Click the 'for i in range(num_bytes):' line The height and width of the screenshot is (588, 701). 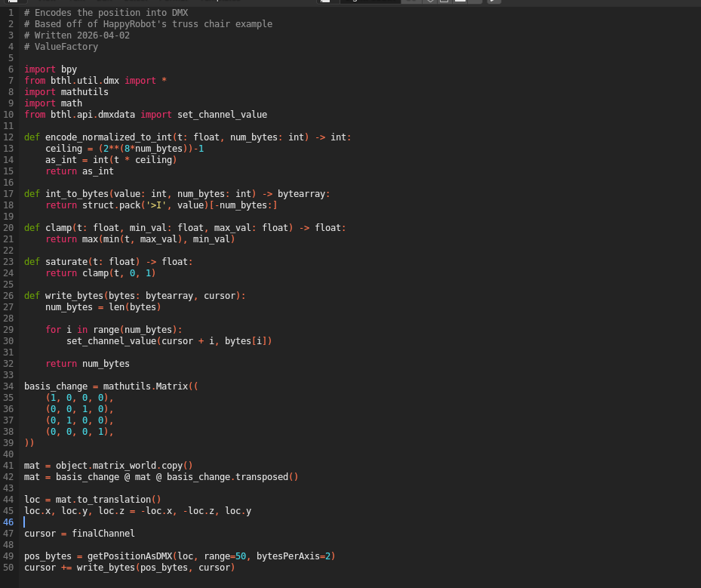coord(114,330)
